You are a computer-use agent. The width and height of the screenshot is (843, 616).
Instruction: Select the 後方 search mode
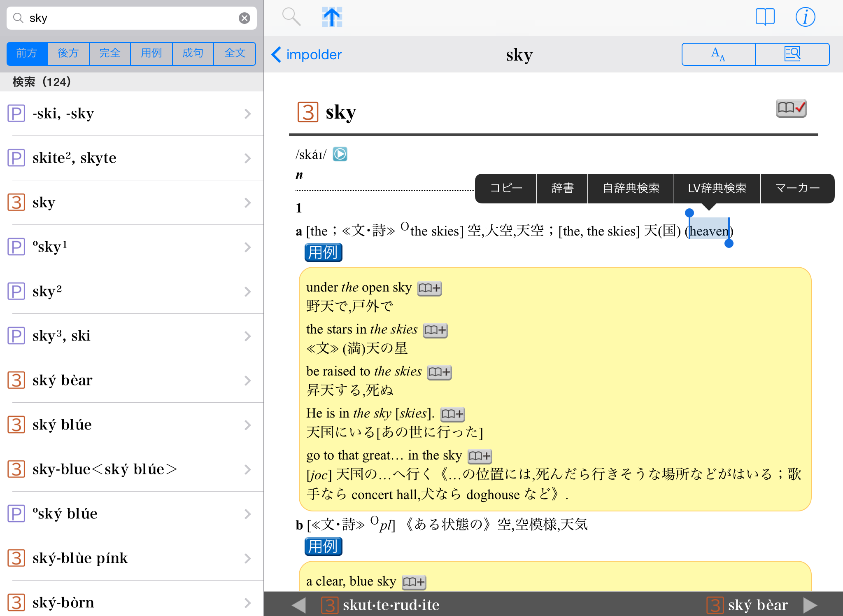pyautogui.click(x=68, y=54)
